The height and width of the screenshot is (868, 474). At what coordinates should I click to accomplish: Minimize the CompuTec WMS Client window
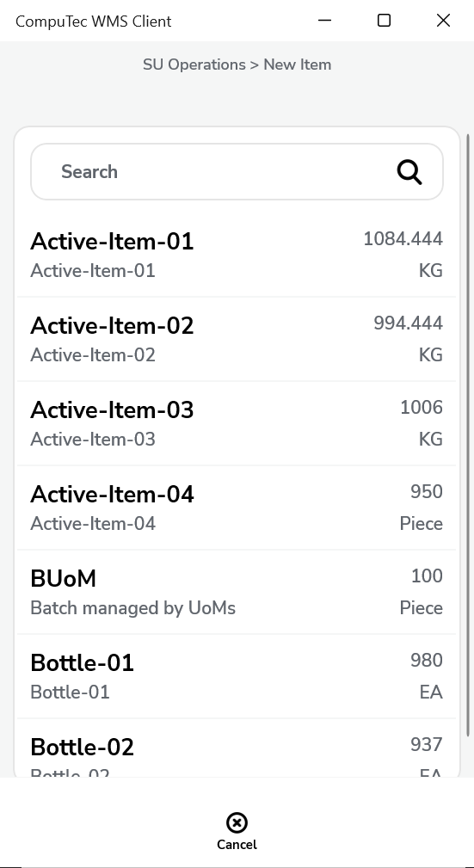[x=325, y=21]
